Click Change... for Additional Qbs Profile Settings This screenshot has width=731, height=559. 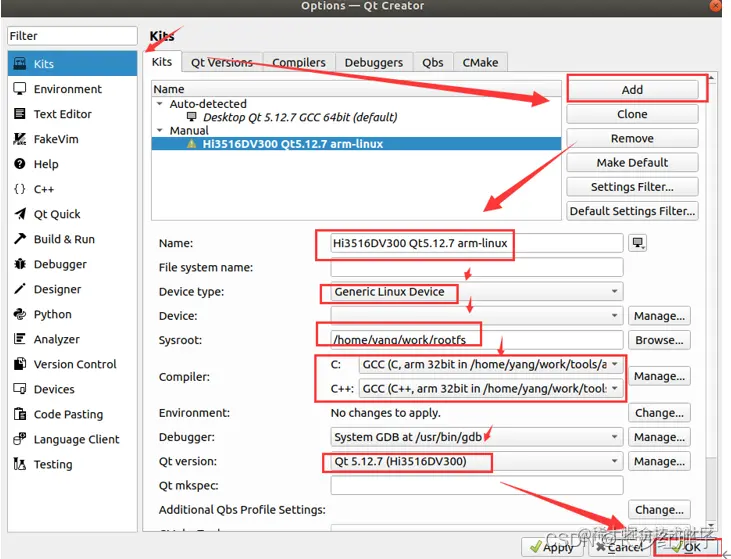[x=659, y=510]
